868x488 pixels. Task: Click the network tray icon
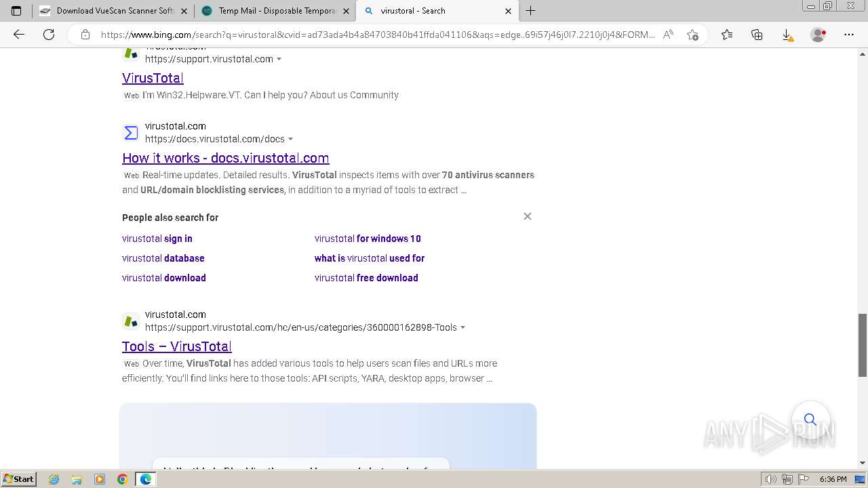[787, 479]
